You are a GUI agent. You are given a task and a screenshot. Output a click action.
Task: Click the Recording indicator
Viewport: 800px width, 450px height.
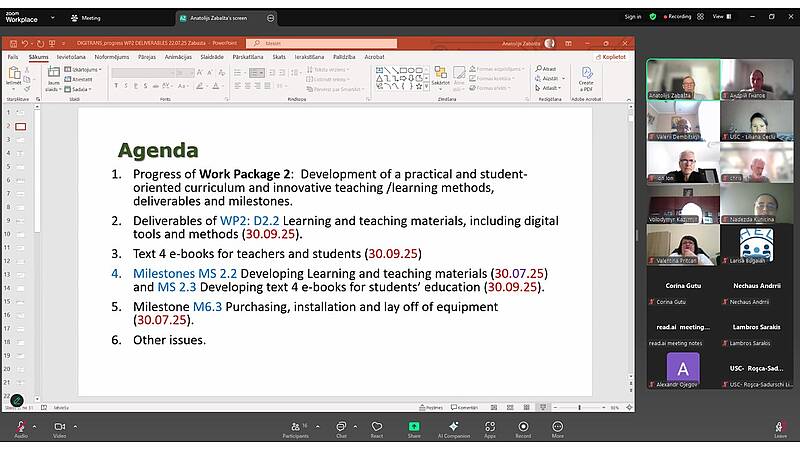(x=677, y=17)
